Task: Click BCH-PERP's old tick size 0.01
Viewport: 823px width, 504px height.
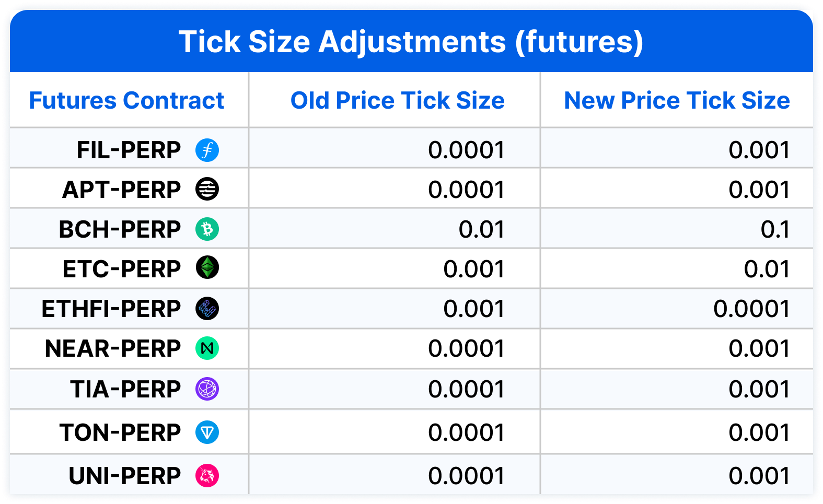Action: [481, 229]
